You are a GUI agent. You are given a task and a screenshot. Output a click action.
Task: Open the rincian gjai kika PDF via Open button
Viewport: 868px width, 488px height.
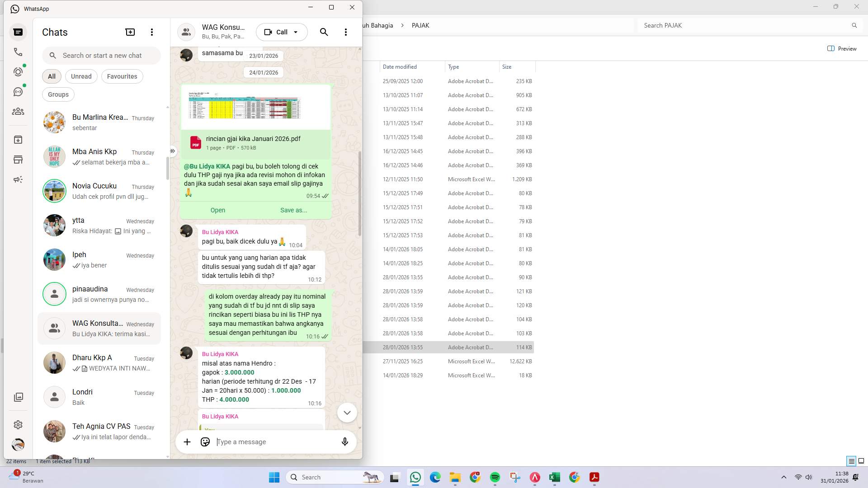(x=217, y=210)
